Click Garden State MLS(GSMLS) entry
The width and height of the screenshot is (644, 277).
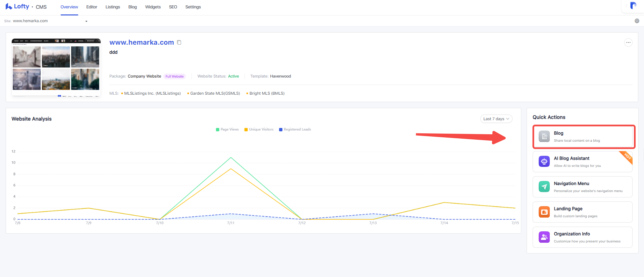[215, 93]
